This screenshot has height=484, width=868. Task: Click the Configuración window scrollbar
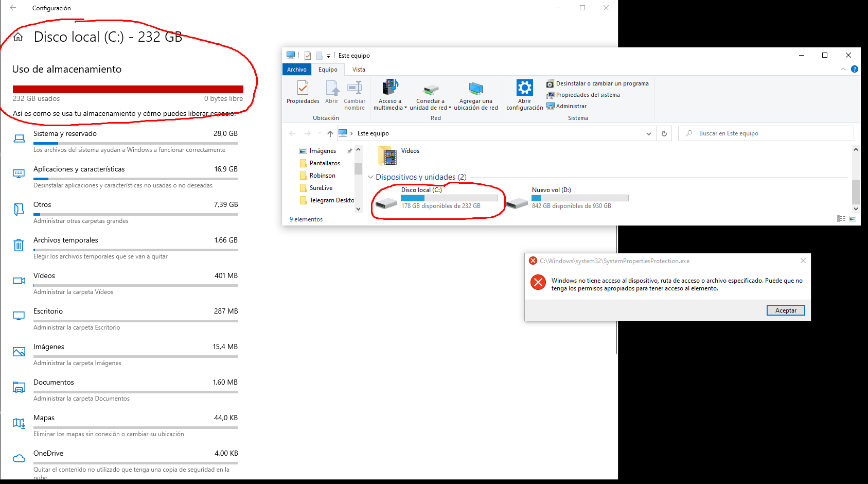pyautogui.click(x=616, y=288)
